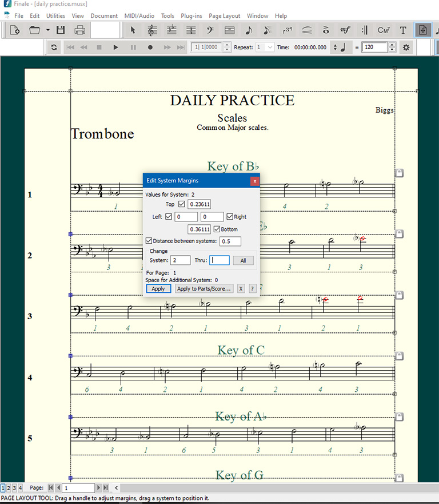Image resolution: width=439 pixels, height=504 pixels.
Task: Select the Simple Entry quarter note tool
Action: pos(249,30)
